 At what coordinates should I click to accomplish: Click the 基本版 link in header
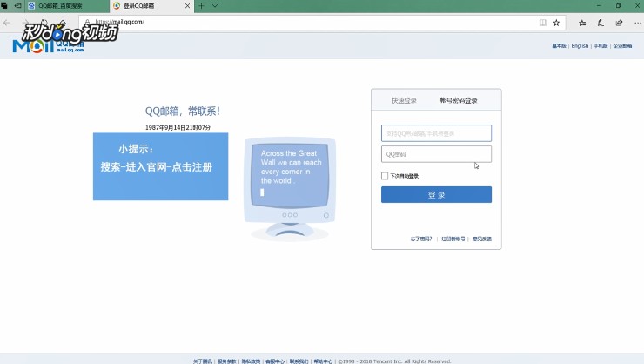click(x=559, y=45)
